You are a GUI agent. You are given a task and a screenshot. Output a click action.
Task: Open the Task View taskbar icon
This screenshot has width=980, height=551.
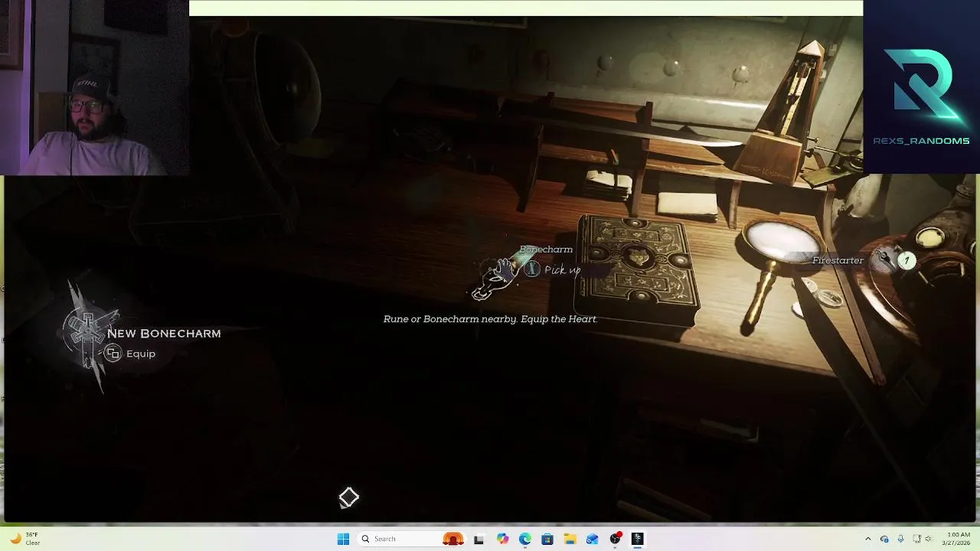(479, 539)
